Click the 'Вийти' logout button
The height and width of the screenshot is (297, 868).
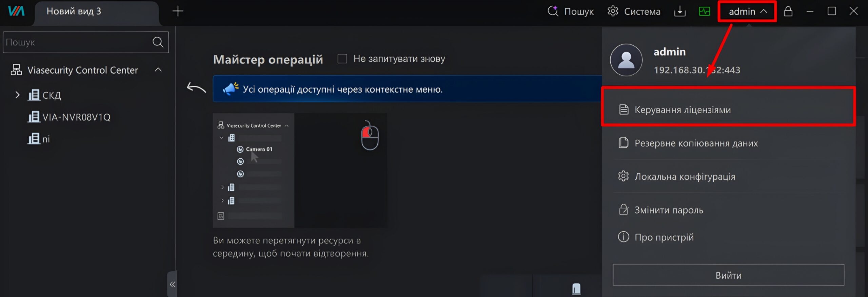(728, 275)
